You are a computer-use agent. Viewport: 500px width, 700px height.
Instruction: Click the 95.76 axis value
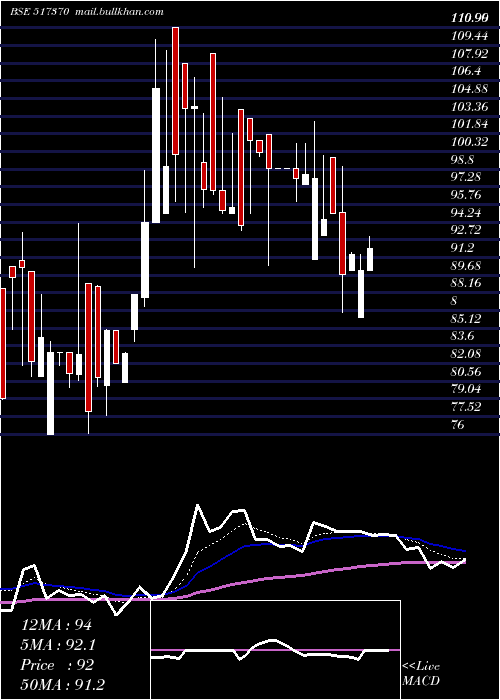(x=466, y=195)
